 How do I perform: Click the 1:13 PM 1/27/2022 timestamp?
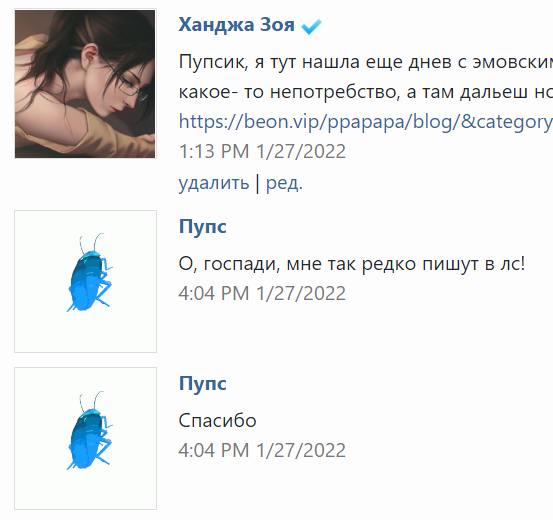pyautogui.click(x=262, y=152)
